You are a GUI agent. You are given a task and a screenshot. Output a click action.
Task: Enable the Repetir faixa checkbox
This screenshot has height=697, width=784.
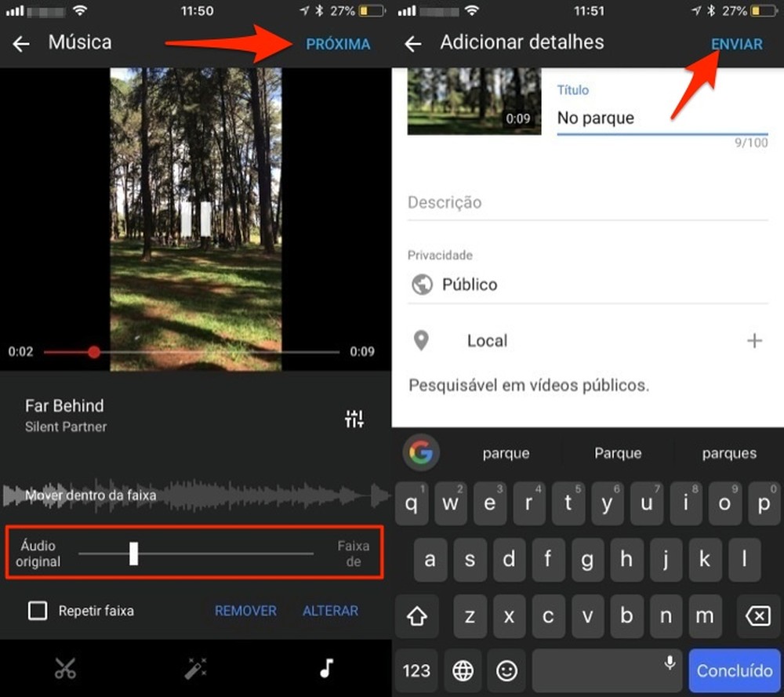coord(38,611)
